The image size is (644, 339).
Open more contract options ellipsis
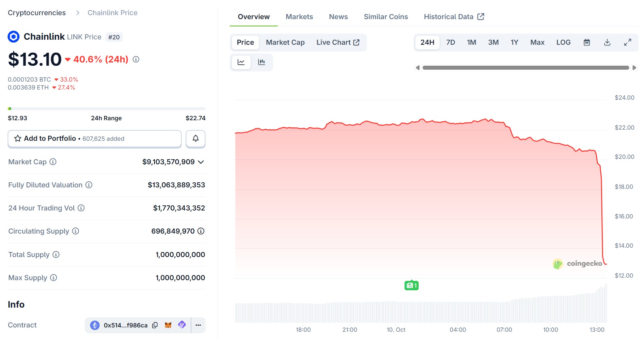[x=198, y=325]
